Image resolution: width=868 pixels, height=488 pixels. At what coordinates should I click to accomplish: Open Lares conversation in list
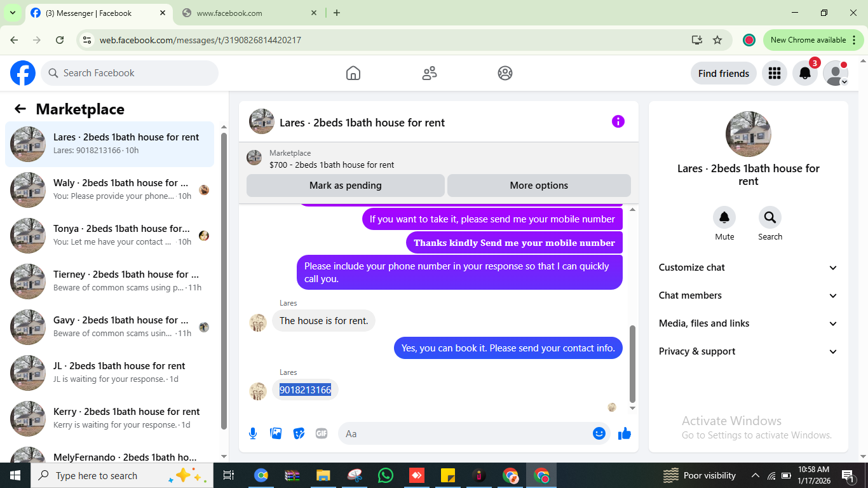click(110, 144)
